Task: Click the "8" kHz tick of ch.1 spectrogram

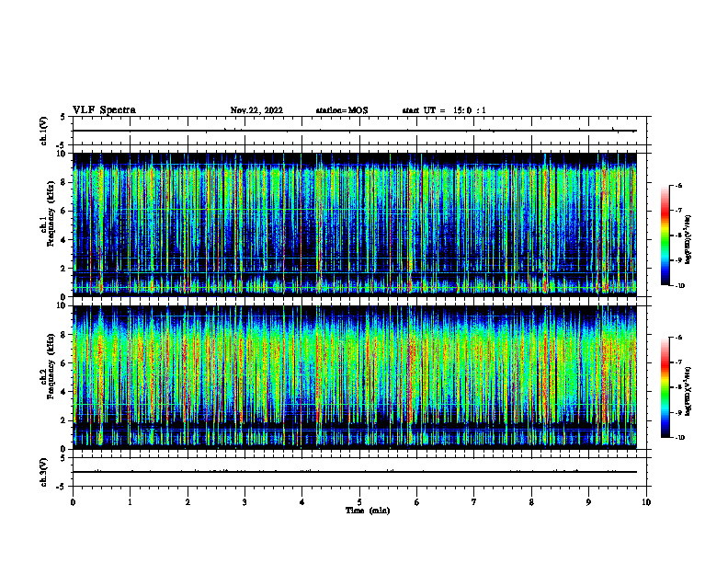Action: point(64,182)
